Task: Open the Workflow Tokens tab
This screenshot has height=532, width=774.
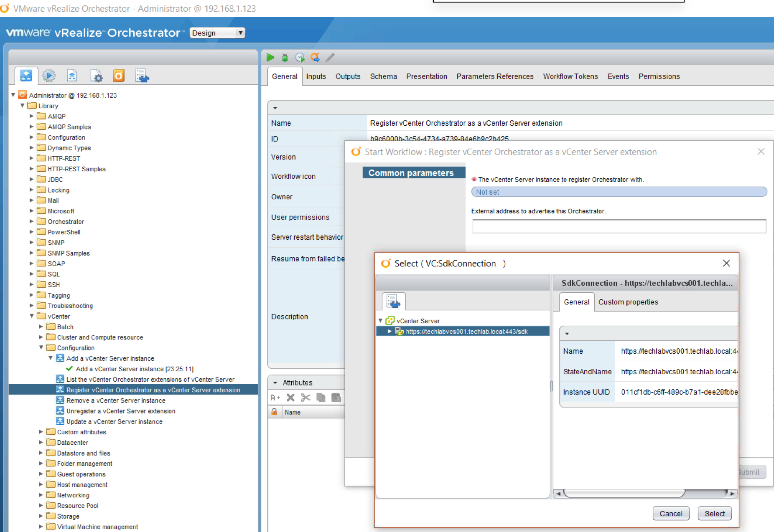Action: (x=570, y=76)
